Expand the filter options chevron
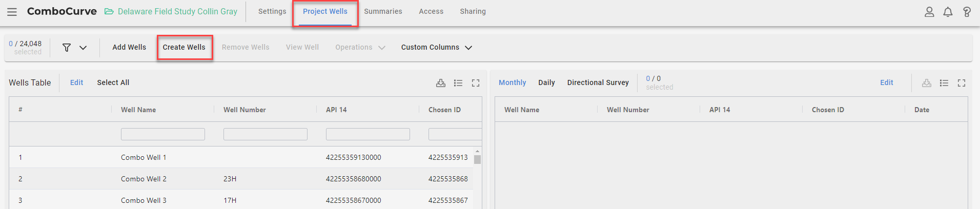 (x=83, y=48)
